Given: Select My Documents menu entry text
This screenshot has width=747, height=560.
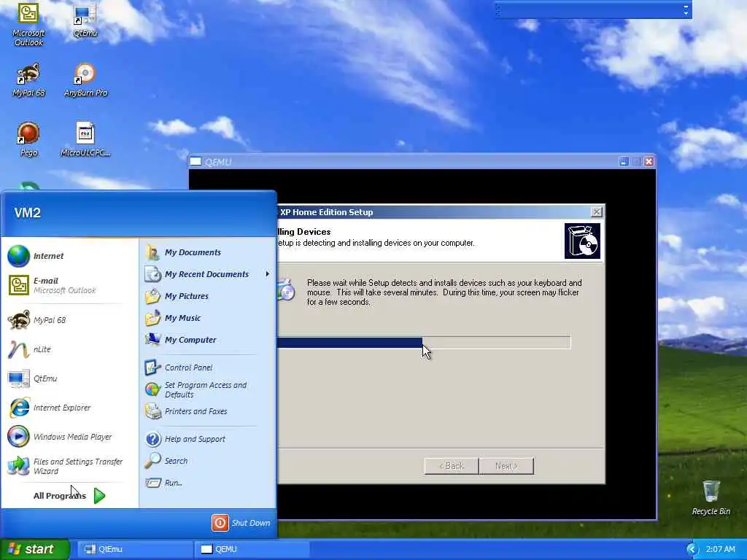Looking at the screenshot, I should pos(193,252).
